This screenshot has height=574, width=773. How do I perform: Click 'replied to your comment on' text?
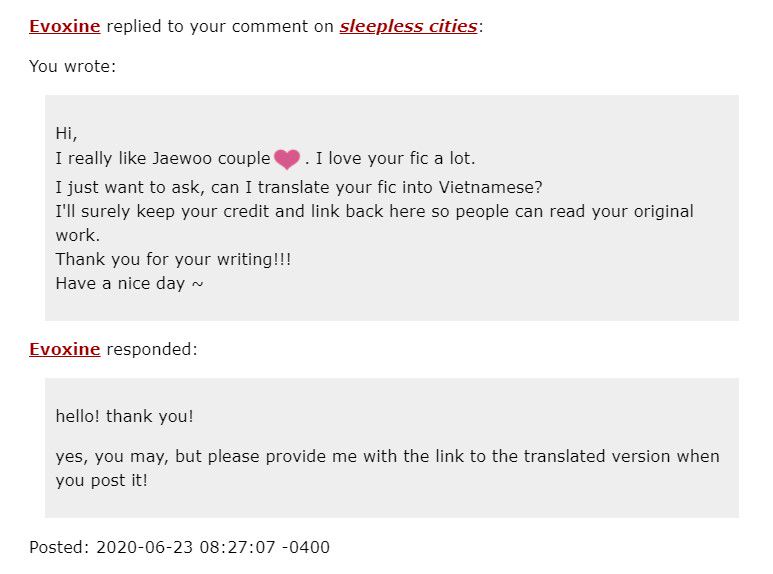click(220, 26)
